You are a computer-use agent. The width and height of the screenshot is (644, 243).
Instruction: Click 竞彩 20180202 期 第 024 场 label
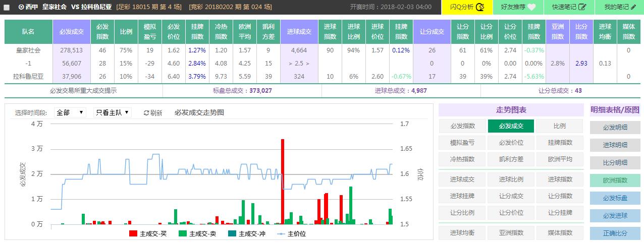tap(230, 7)
